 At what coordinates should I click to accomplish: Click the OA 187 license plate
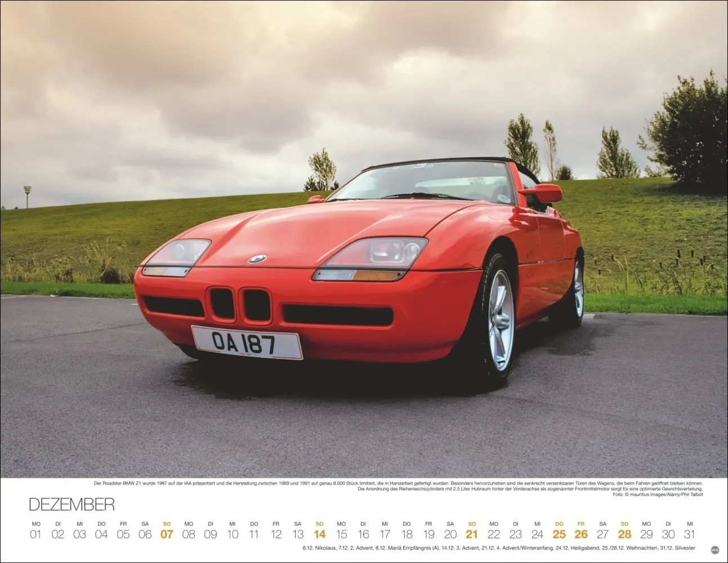click(x=247, y=342)
